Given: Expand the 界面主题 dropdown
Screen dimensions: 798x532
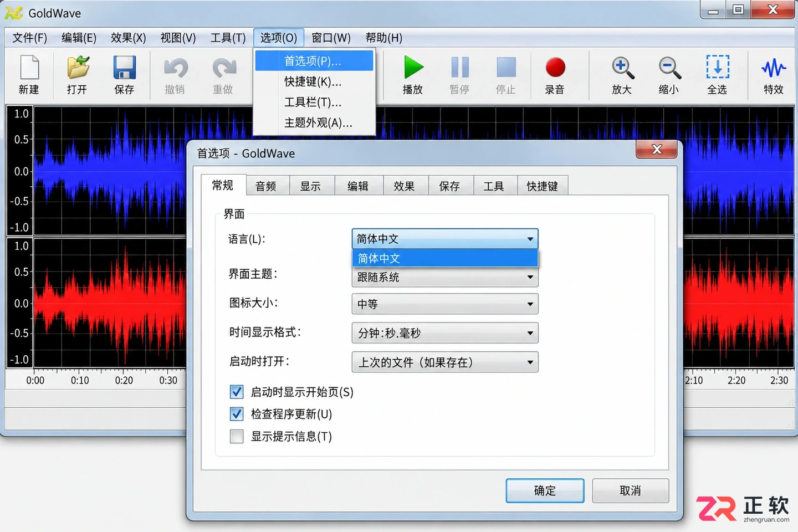Looking at the screenshot, I should [x=445, y=277].
